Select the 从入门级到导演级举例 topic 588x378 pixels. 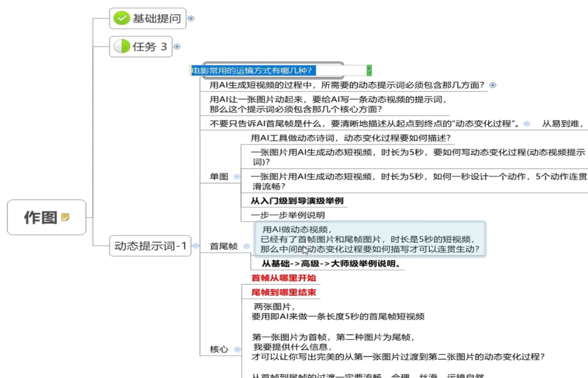click(x=297, y=200)
